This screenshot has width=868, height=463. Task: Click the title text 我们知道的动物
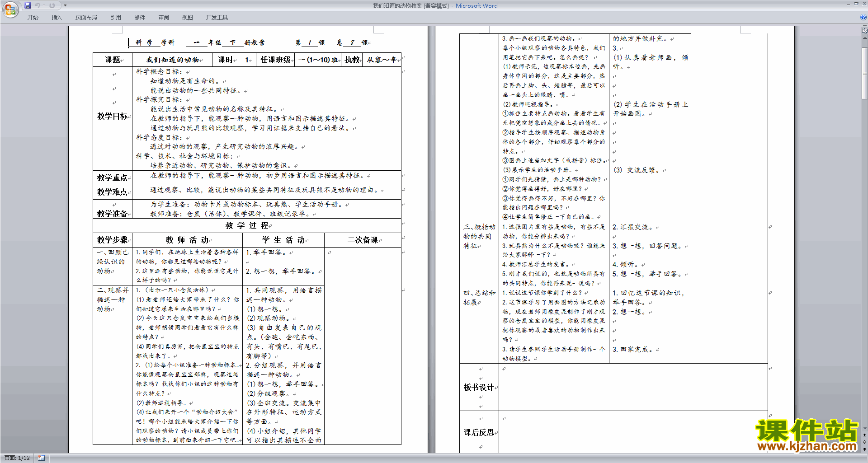coord(173,60)
